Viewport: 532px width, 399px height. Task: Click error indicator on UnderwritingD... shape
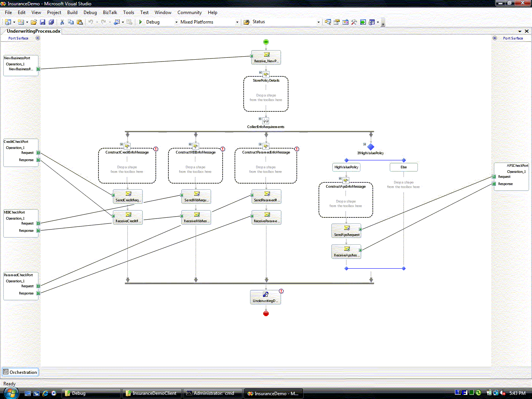coord(281,291)
